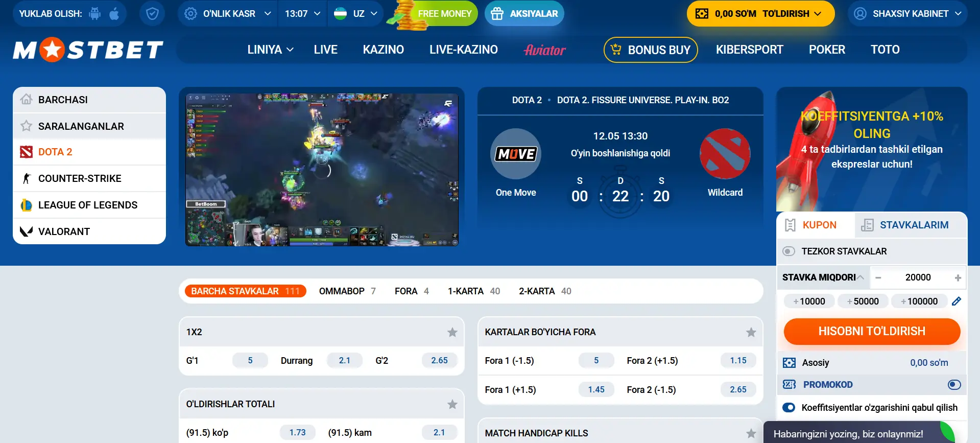Select the League of Legends icon
Image resolution: width=980 pixels, height=443 pixels.
click(x=27, y=205)
